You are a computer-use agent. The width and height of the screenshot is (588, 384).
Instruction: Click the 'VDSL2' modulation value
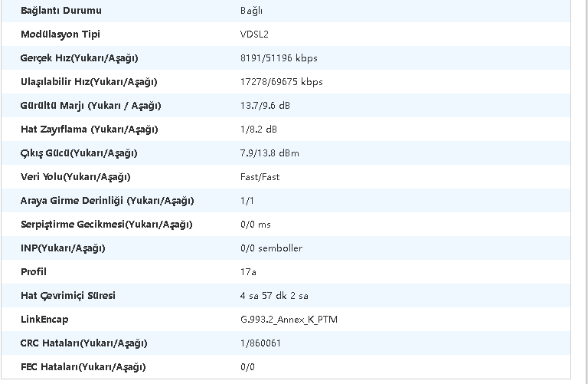pyautogui.click(x=254, y=34)
